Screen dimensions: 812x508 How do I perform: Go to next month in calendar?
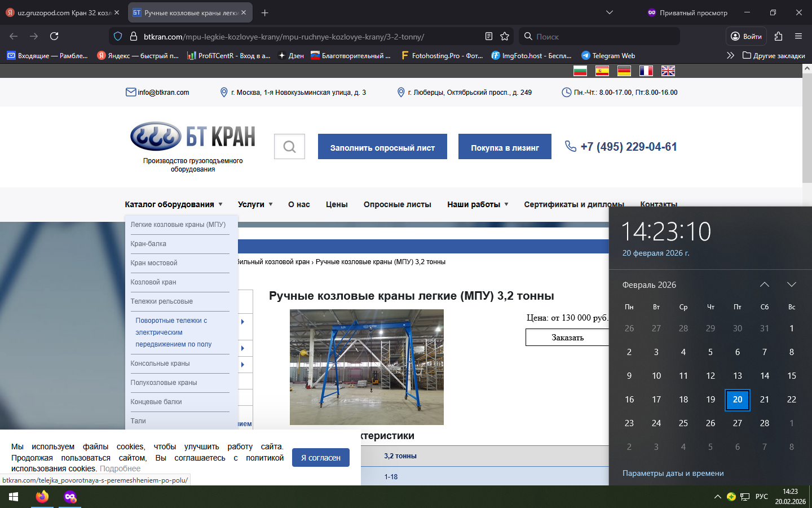792,284
